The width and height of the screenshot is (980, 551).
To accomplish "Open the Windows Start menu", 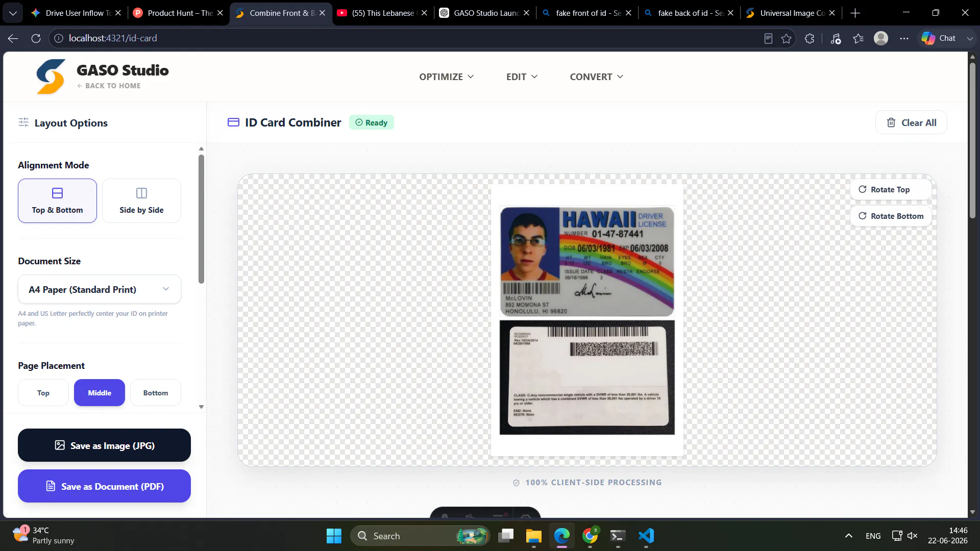I will pyautogui.click(x=334, y=536).
